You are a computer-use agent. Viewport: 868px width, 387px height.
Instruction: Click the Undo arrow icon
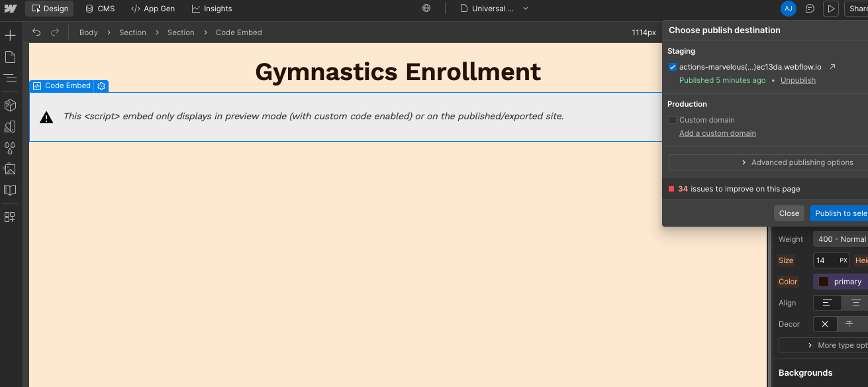[x=36, y=32]
